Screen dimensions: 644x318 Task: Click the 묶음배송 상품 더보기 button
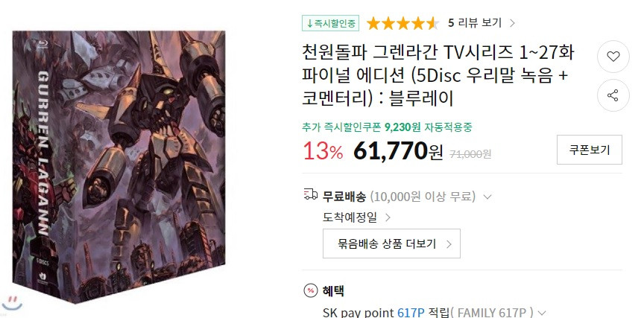(391, 244)
